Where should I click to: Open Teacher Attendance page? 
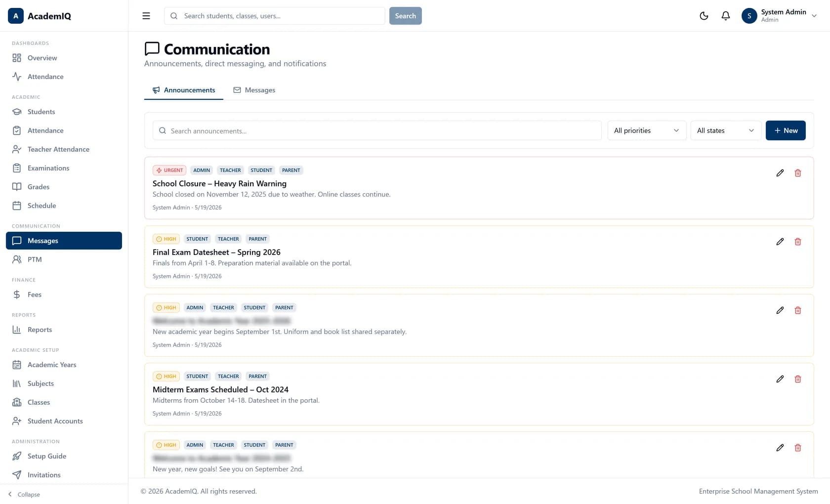[64, 149]
